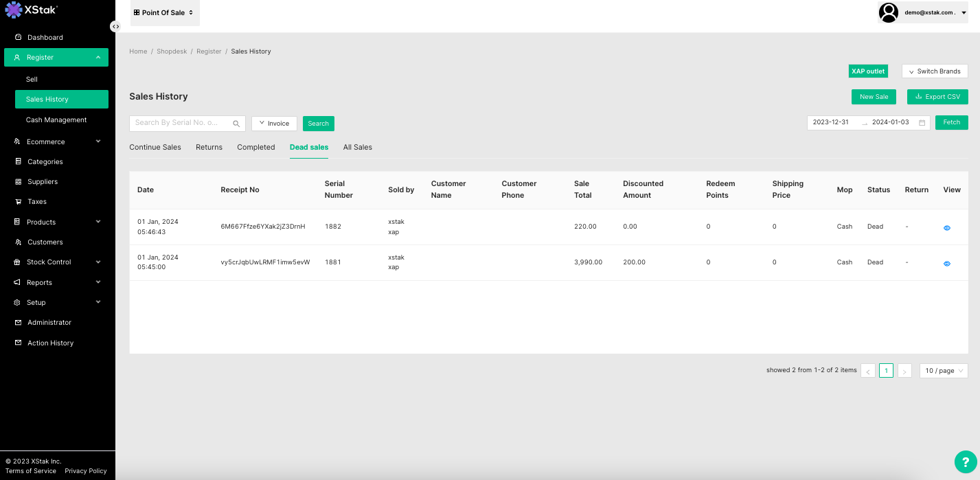Image resolution: width=980 pixels, height=480 pixels.
Task: Click the Export CSV button
Action: [x=937, y=97]
